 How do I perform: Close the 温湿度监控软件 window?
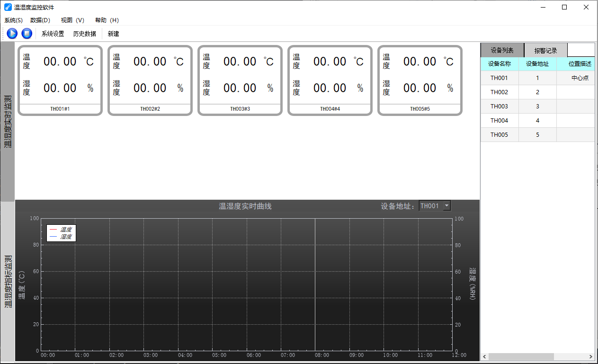coord(586,7)
